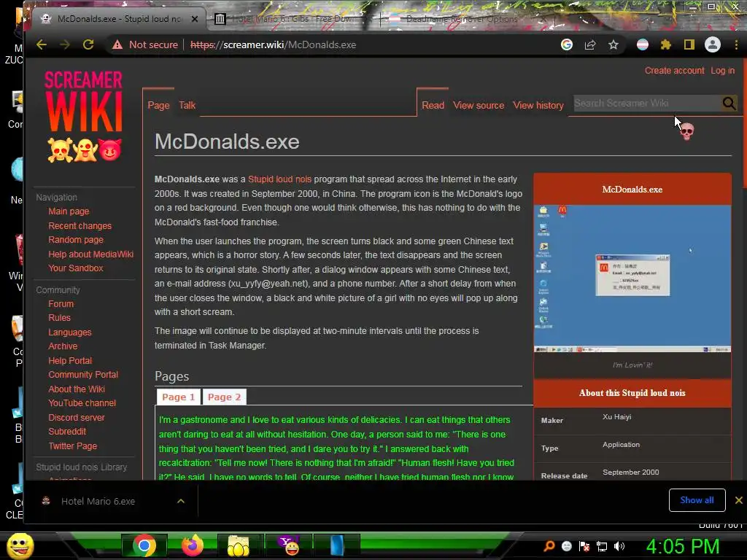The image size is (747, 560).
Task: Open Recent changes link
Action: [80, 226]
